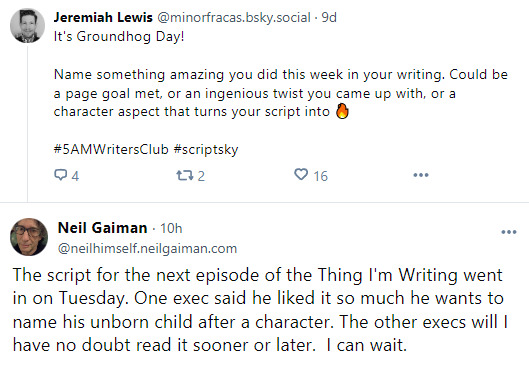Open the #scriptsky hashtag
The image size is (529, 365).
[x=206, y=150]
